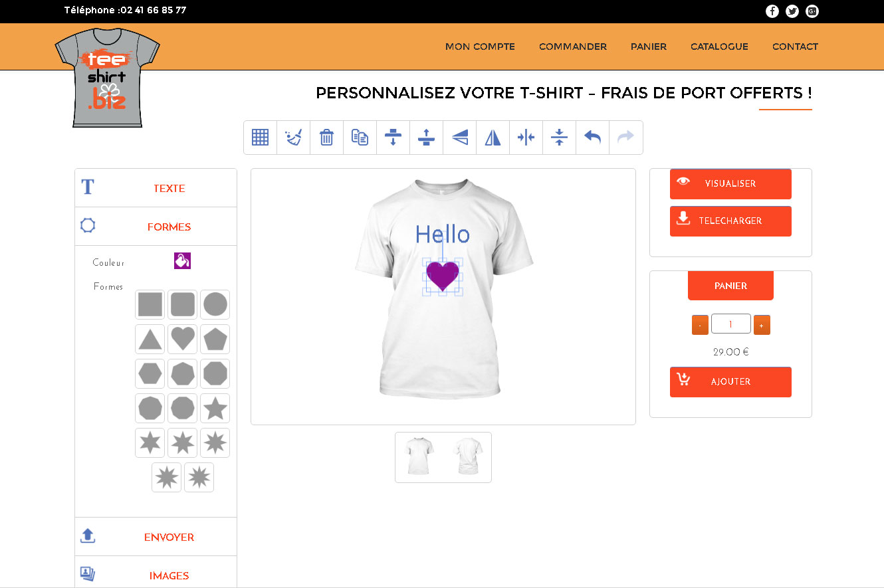Open the Facebook page icon

tap(772, 11)
